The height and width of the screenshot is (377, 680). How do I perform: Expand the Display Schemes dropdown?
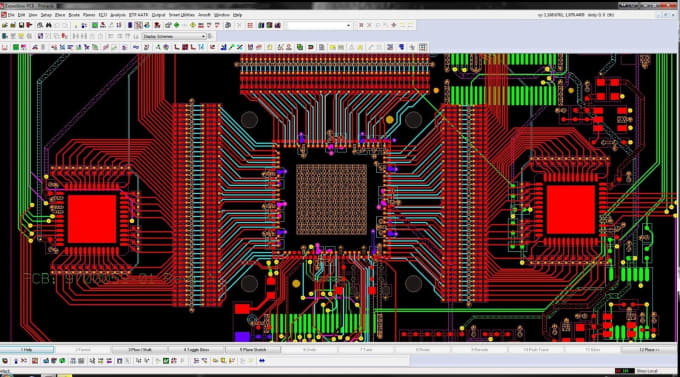click(x=175, y=36)
